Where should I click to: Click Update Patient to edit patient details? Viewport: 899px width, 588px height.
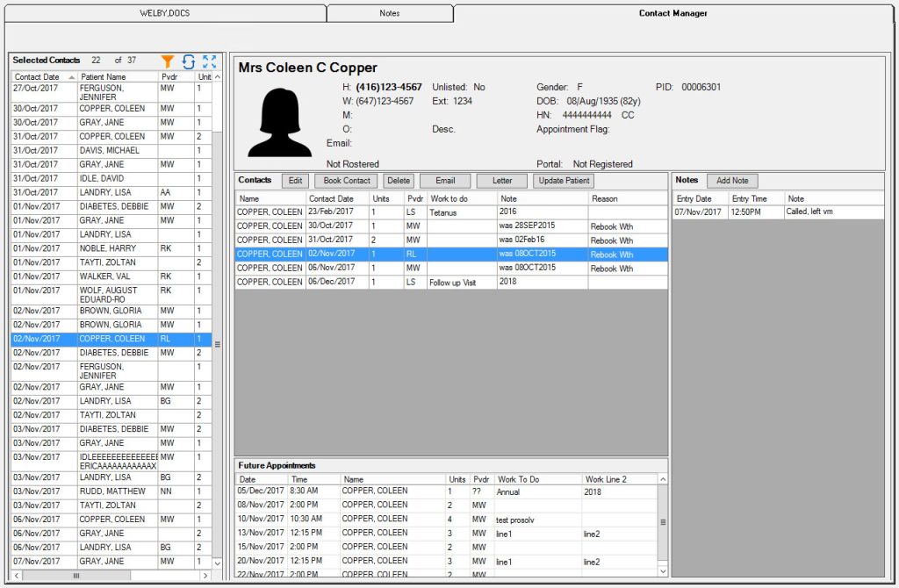(562, 180)
